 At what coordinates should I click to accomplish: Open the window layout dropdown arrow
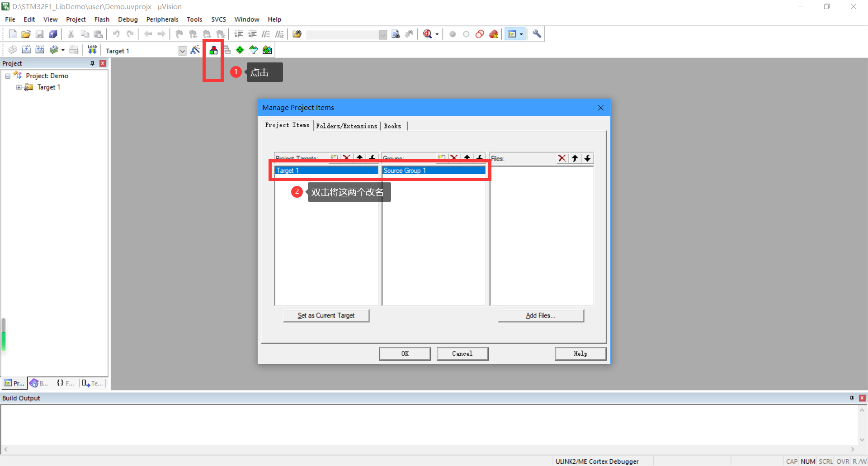[521, 34]
